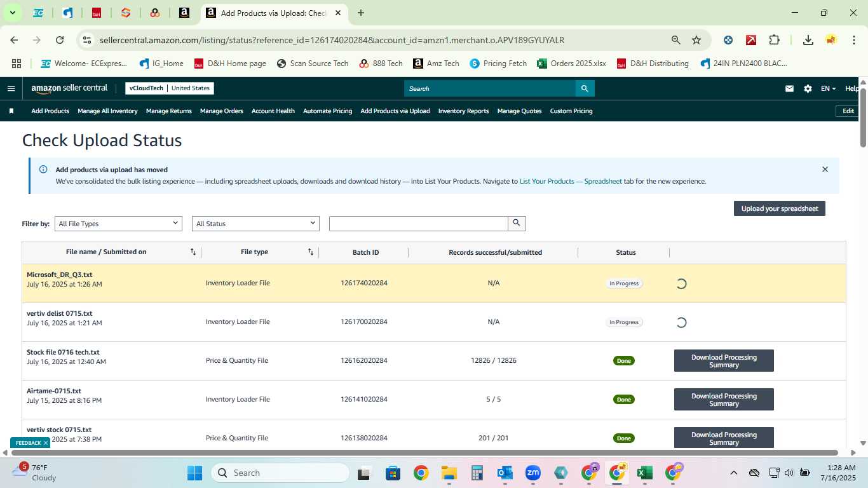Click the red arrow extension icon
Viewport: 868px width, 488px height.
click(751, 40)
